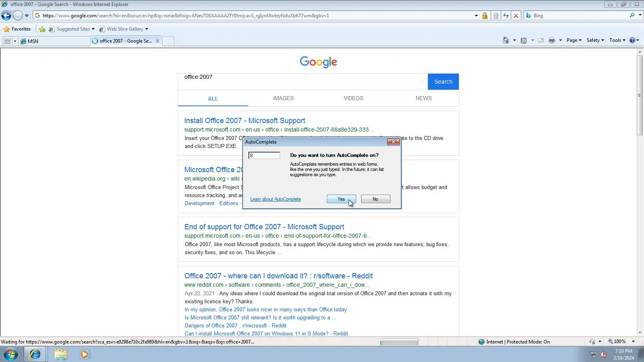Viewport: 644px width, 362px height.
Task: Open Windows Explorer from the taskbar
Action: (x=60, y=354)
